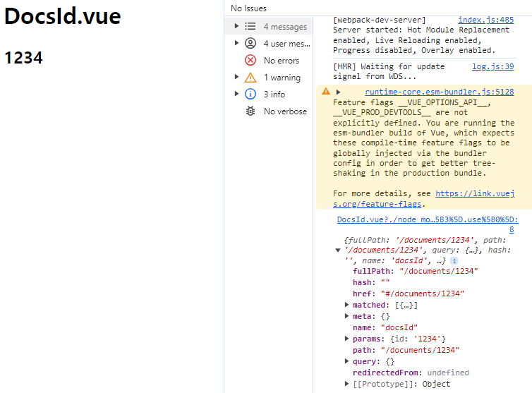Click the redirectedFrom undefined property
This screenshot has height=393, width=532.
pos(411,373)
